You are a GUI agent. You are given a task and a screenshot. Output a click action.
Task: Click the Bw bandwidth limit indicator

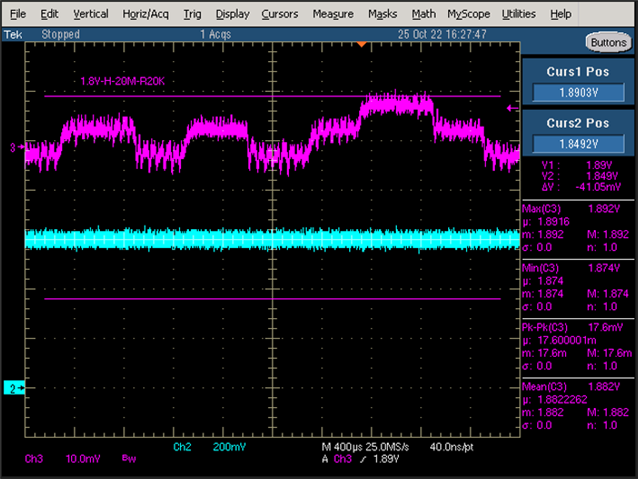[129, 459]
